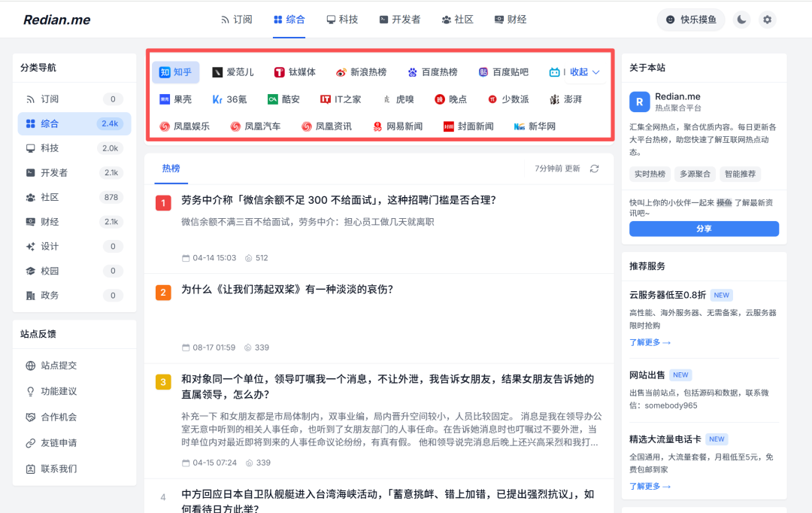Open 了解更多 under 精选大流量电话卡
Screen dimensions: 812x513
pyautogui.click(x=650, y=487)
